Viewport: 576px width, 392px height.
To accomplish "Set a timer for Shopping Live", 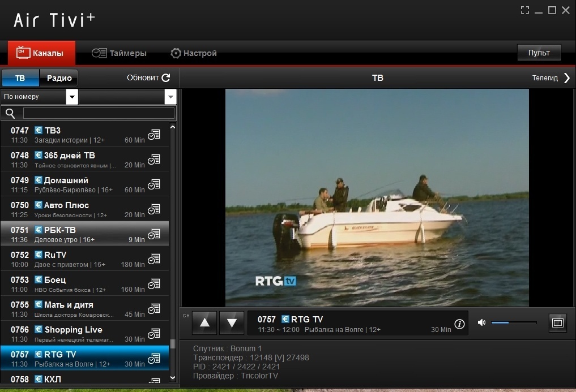I will (154, 334).
